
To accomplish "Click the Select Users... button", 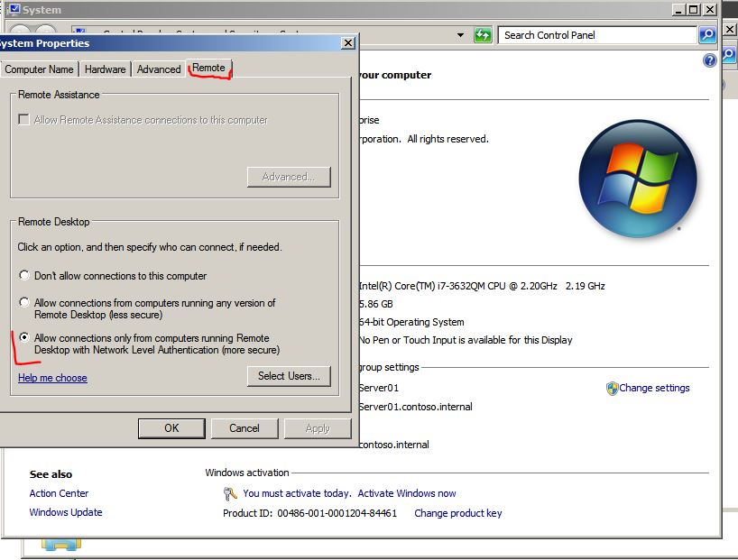I will pos(289,376).
